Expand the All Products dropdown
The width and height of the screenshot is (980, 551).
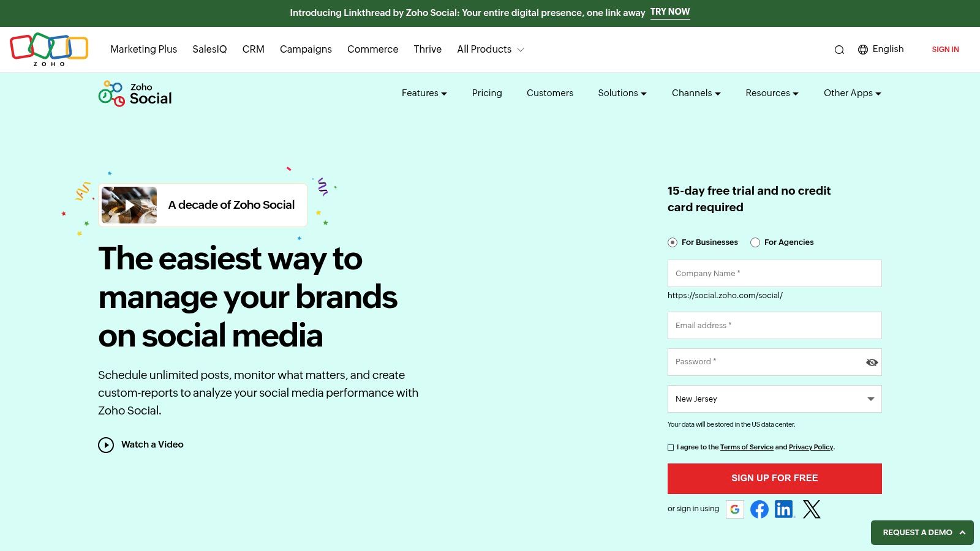click(x=491, y=50)
